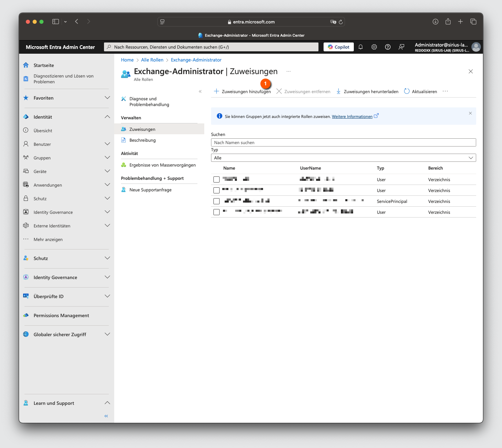This screenshot has height=448, width=502.
Task: Click the Startseite home icon
Action: point(26,65)
